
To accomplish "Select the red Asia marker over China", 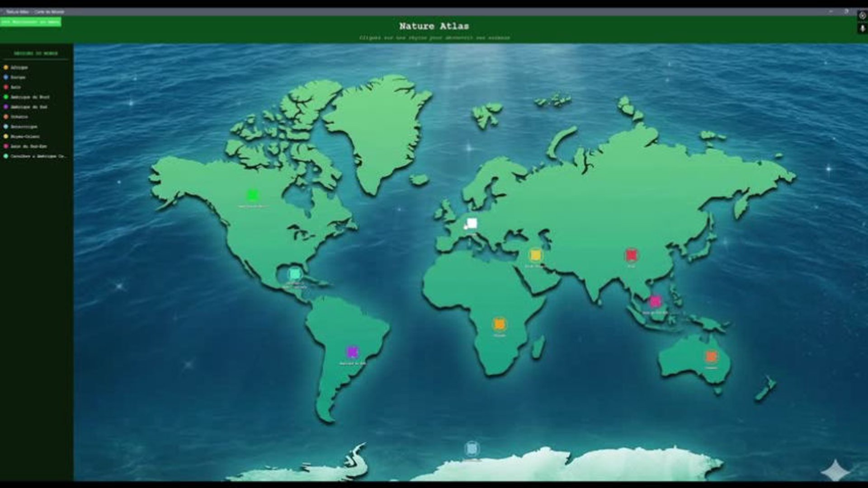I will pos(631,255).
